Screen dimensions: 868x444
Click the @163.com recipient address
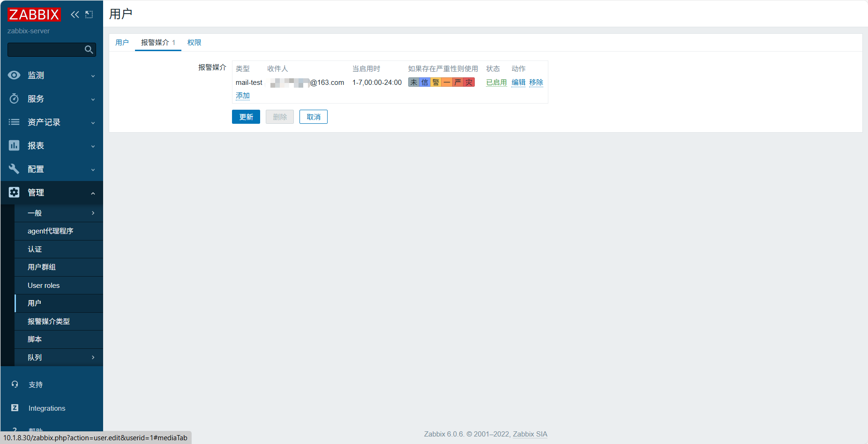pos(327,83)
